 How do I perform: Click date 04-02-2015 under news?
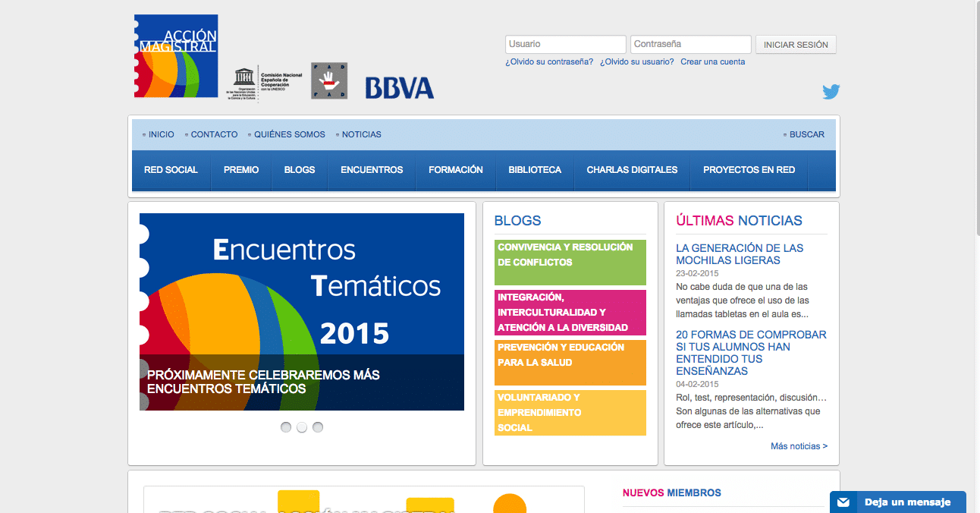point(697,384)
